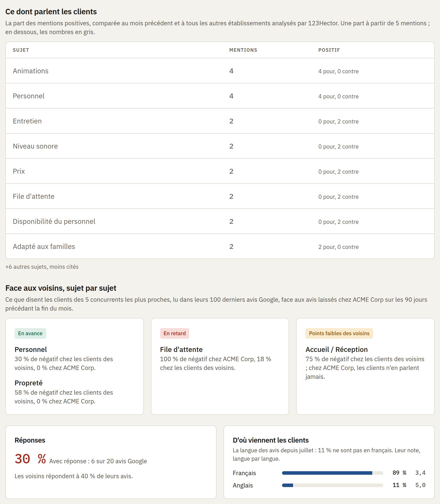Click the Propreté heading
This screenshot has width=440, height=504.
(28, 383)
